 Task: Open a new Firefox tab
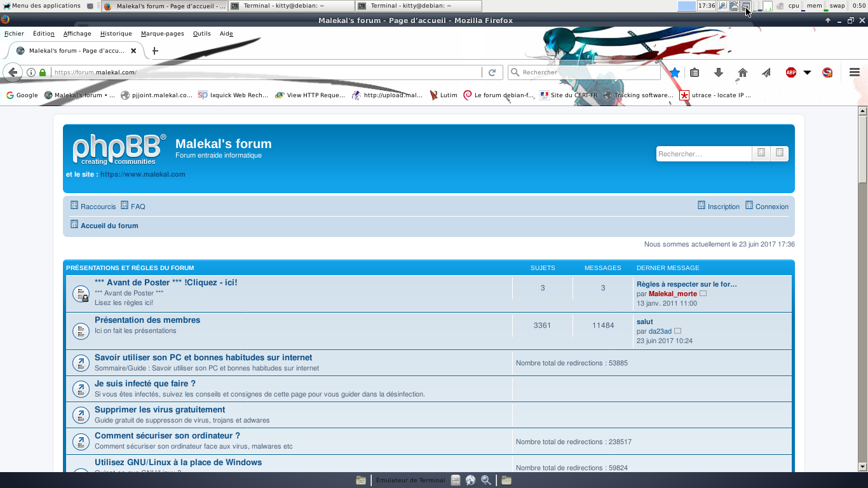pos(154,51)
